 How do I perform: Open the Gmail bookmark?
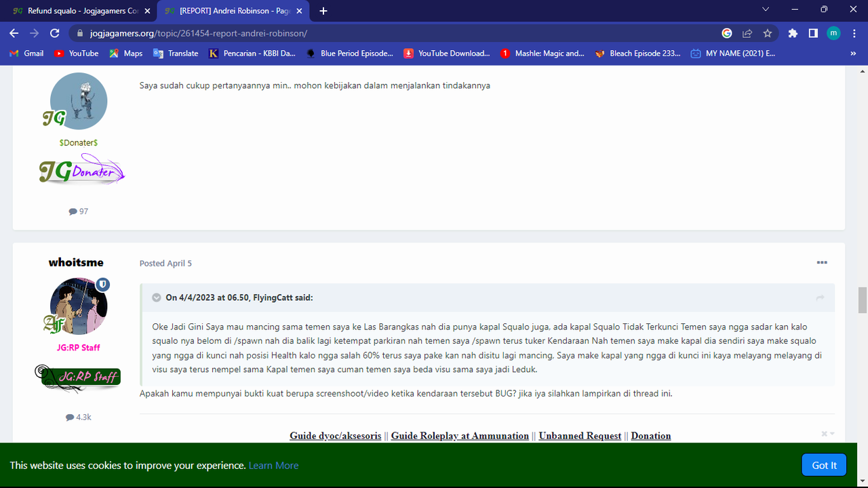(26, 54)
